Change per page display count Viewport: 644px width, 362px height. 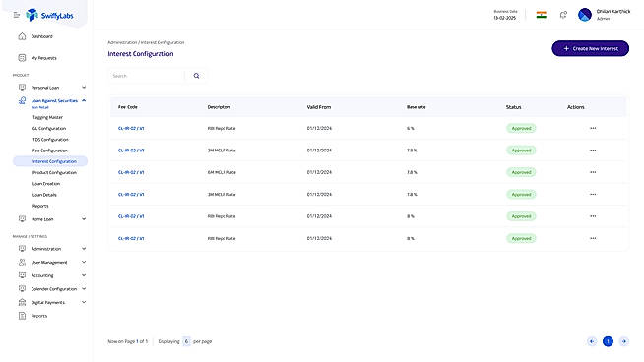pyautogui.click(x=186, y=341)
